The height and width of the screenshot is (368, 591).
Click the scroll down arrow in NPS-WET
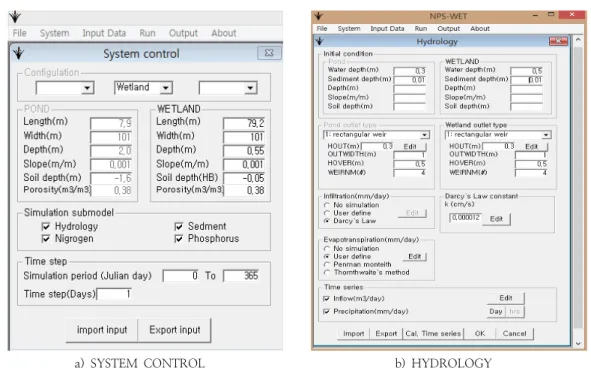(578, 343)
